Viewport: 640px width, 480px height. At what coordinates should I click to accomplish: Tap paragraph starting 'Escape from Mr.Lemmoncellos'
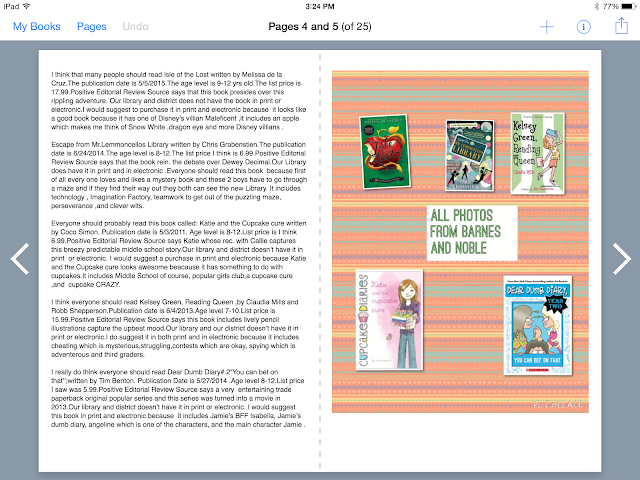178,175
